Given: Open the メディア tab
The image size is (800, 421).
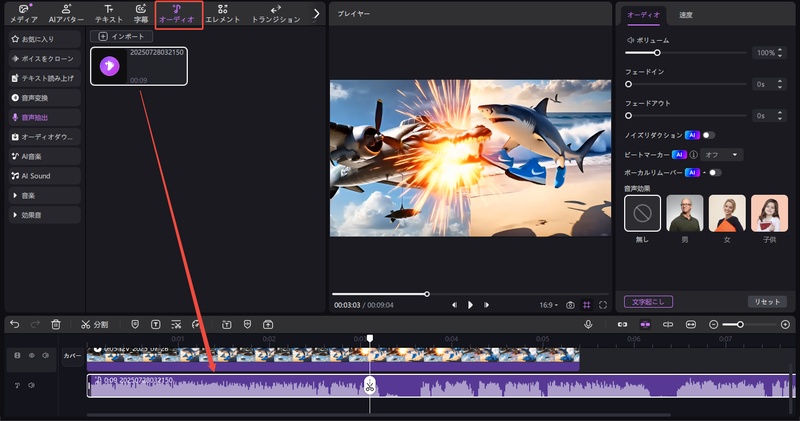Looking at the screenshot, I should pyautogui.click(x=24, y=14).
